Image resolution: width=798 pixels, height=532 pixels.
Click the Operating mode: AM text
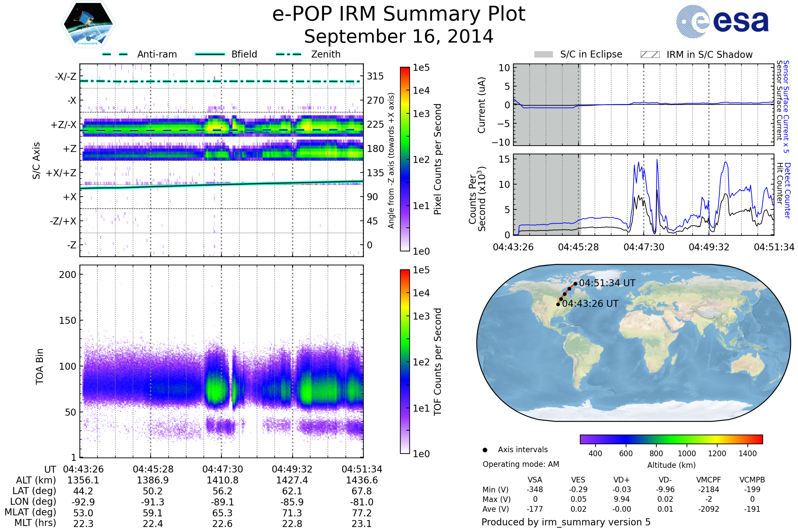point(521,464)
